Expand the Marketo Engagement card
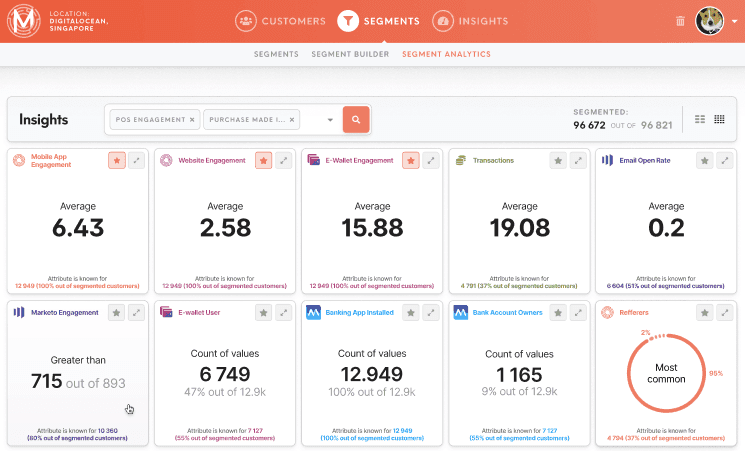This screenshot has height=451, width=745. [x=137, y=313]
